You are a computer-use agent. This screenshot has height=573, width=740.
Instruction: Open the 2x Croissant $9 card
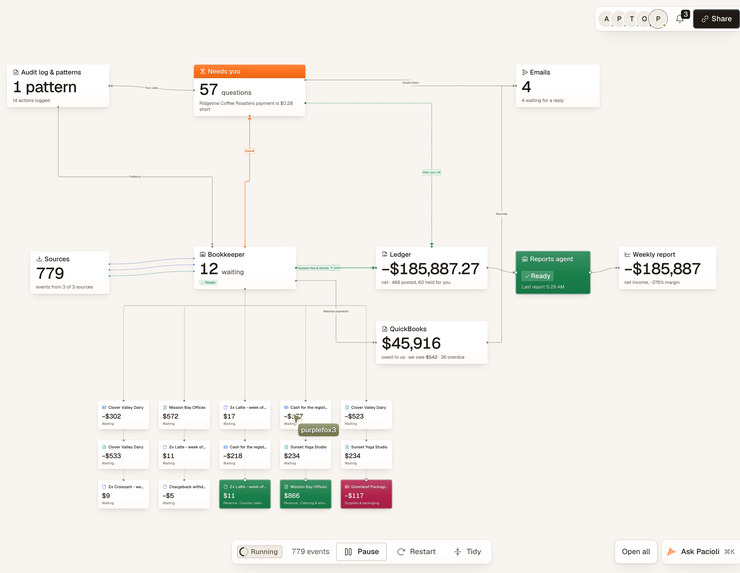[124, 494]
